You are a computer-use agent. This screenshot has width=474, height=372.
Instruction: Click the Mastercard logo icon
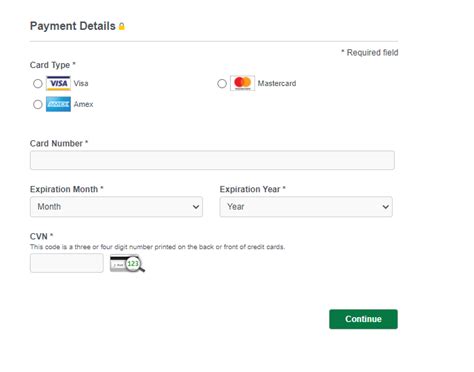pyautogui.click(x=242, y=83)
